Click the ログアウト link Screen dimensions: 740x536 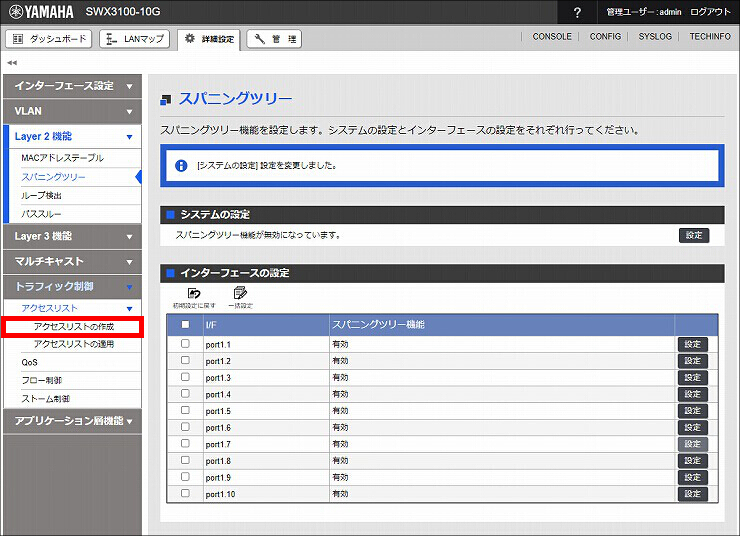pos(710,12)
